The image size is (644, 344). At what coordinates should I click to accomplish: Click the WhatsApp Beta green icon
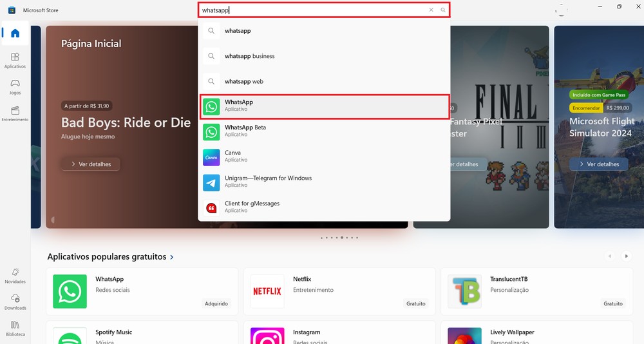tap(211, 132)
